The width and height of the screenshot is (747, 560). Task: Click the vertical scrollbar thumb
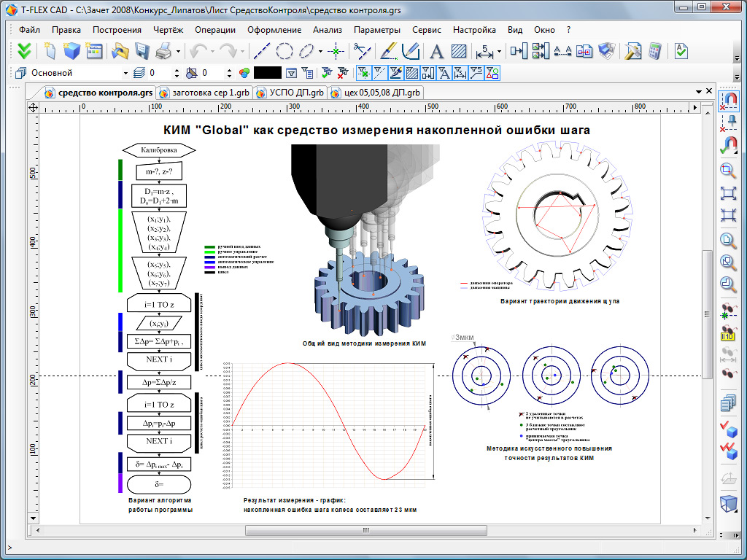[x=708, y=314]
